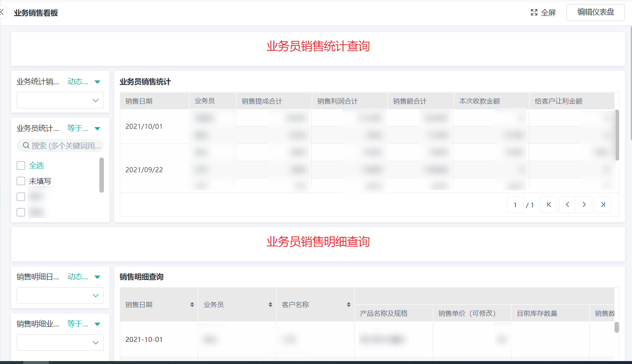Go to next page in pagination
This screenshot has height=364, width=632.
(x=584, y=205)
